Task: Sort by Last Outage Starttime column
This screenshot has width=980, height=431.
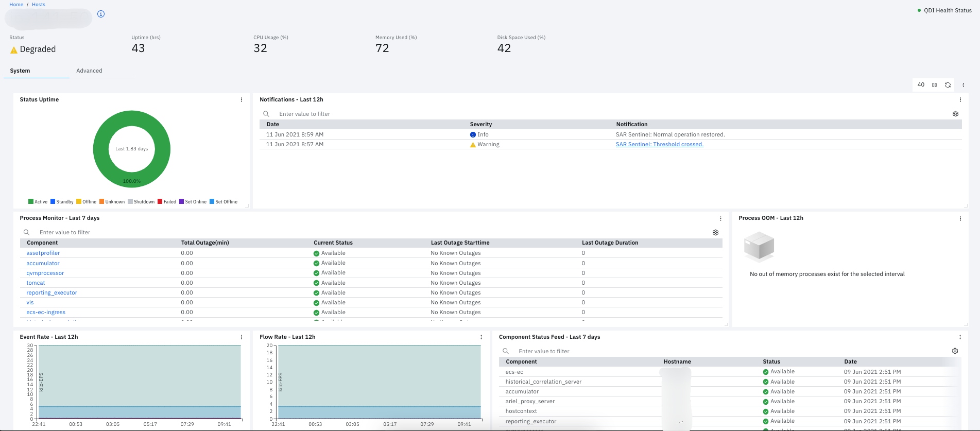Action: 460,243
